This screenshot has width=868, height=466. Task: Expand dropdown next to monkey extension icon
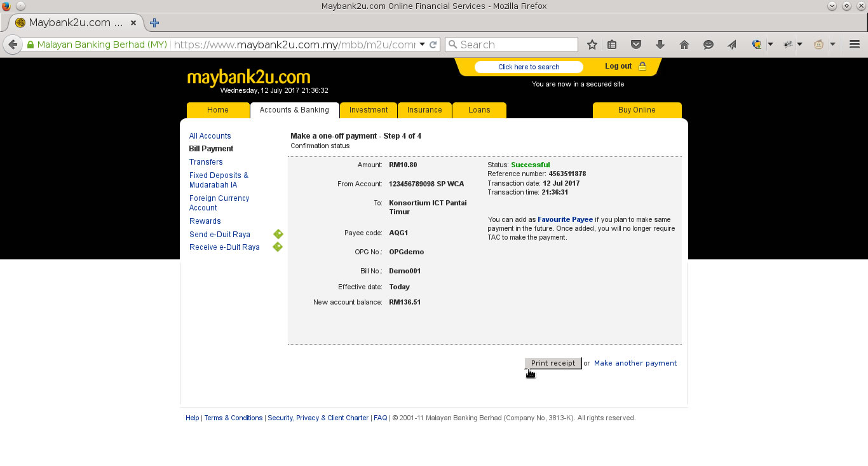832,45
